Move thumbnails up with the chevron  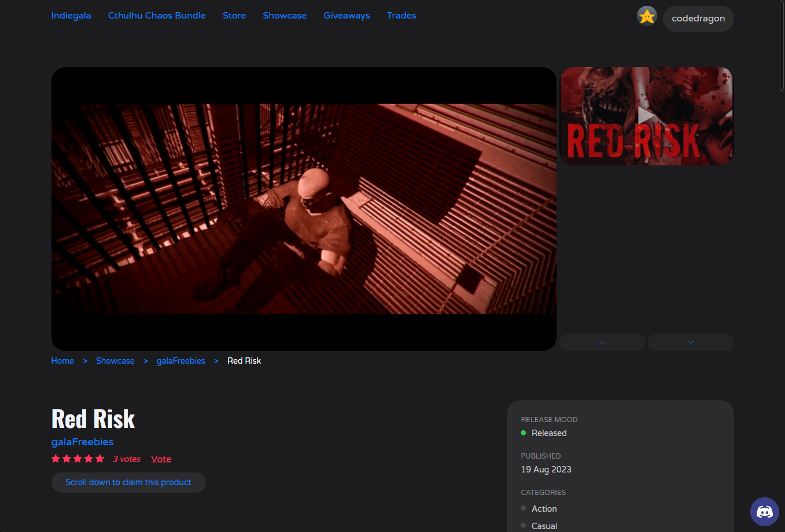click(x=602, y=342)
